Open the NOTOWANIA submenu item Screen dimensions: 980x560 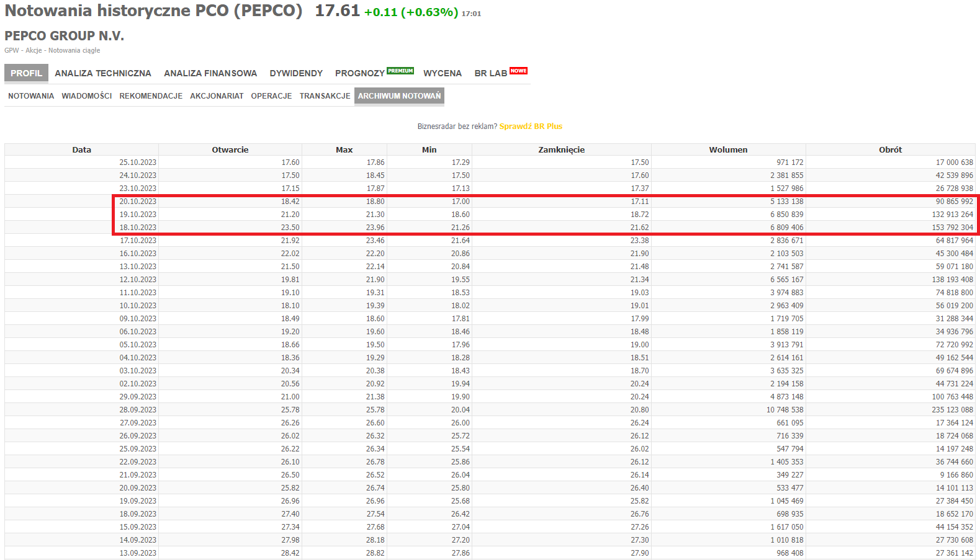click(31, 96)
